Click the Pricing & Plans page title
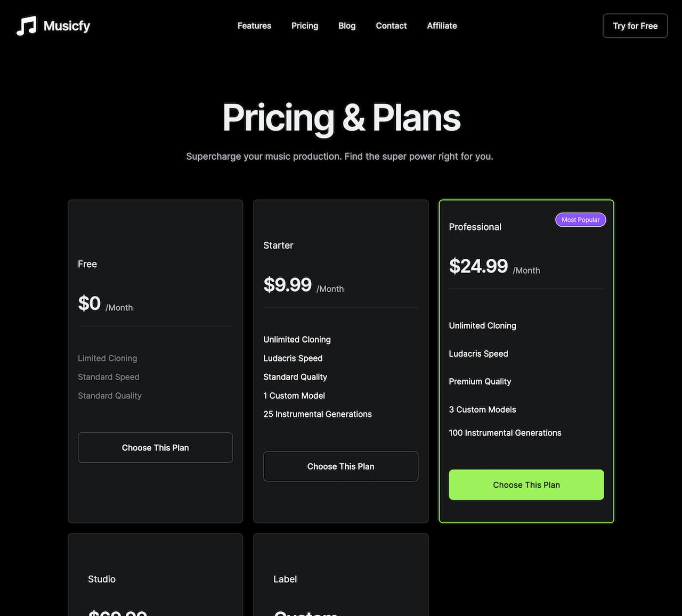Image resolution: width=682 pixels, height=616 pixels. click(x=340, y=118)
